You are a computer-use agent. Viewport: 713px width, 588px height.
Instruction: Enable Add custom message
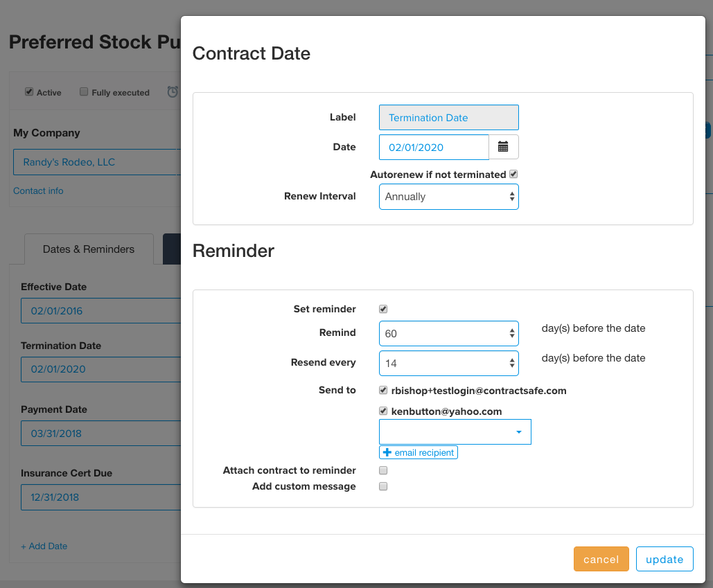[x=382, y=486]
